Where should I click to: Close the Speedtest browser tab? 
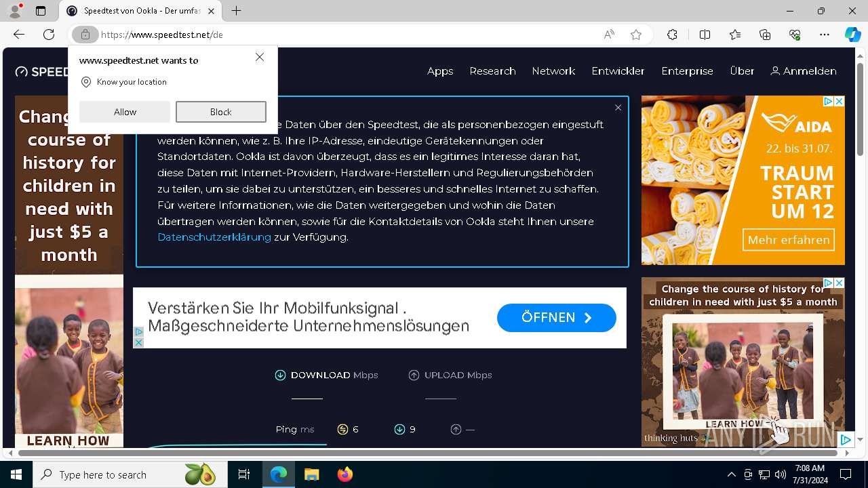pyautogui.click(x=212, y=11)
